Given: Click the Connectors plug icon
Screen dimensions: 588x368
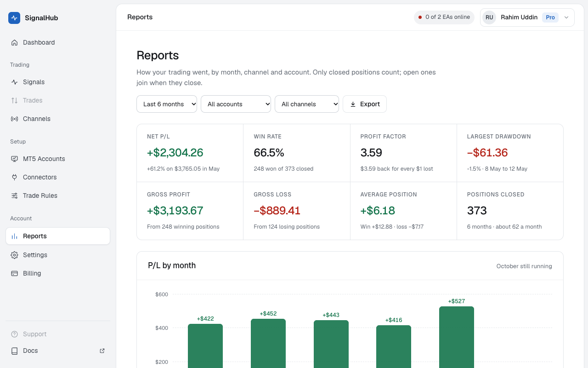Looking at the screenshot, I should 14,177.
